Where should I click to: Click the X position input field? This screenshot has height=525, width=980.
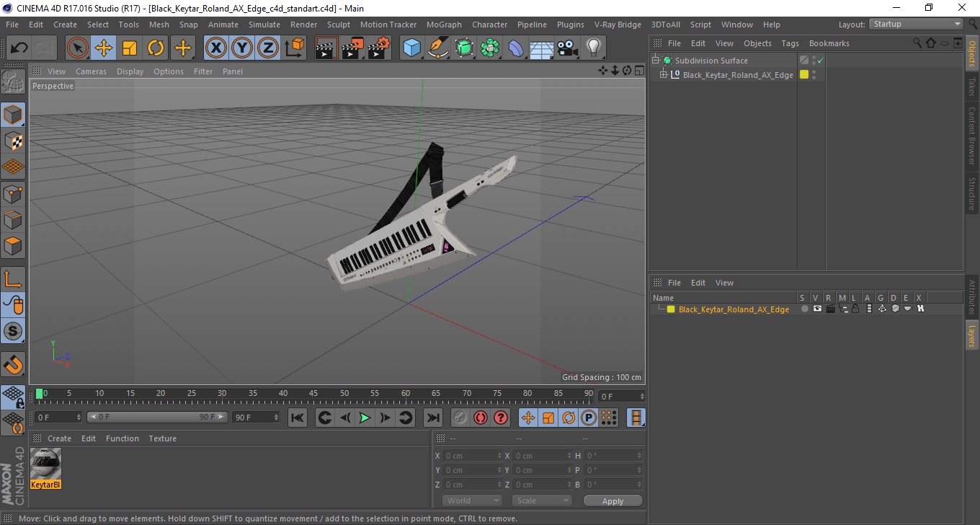[x=472, y=456]
